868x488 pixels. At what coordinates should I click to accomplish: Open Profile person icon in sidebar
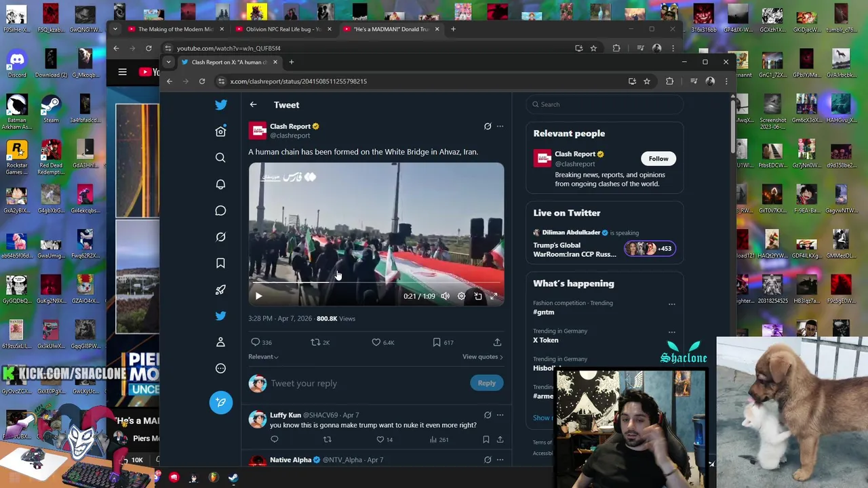[x=220, y=342]
